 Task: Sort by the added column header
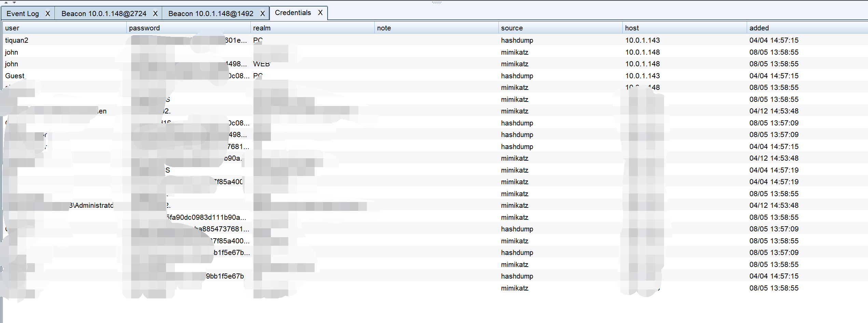[x=806, y=28]
